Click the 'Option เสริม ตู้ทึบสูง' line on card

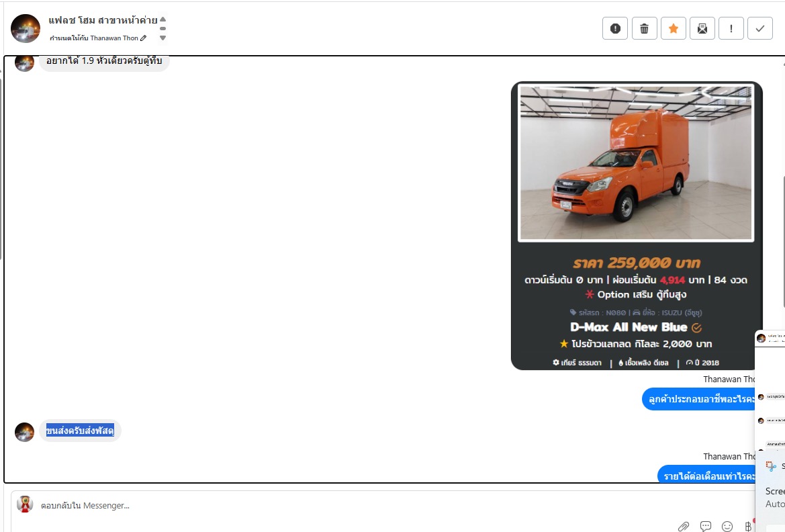click(x=637, y=295)
